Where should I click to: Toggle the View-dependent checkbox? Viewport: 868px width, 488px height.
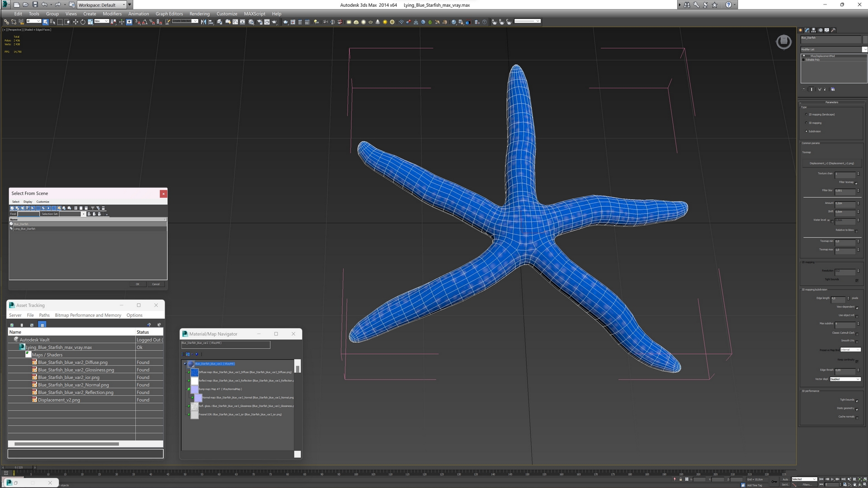[857, 307]
